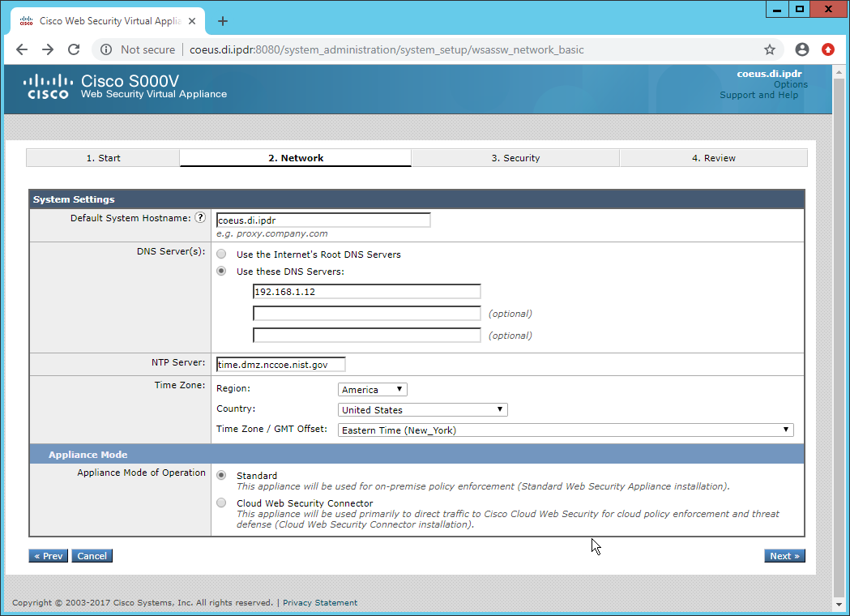Click the System Settings section header
The height and width of the screenshot is (616, 850).
(416, 199)
